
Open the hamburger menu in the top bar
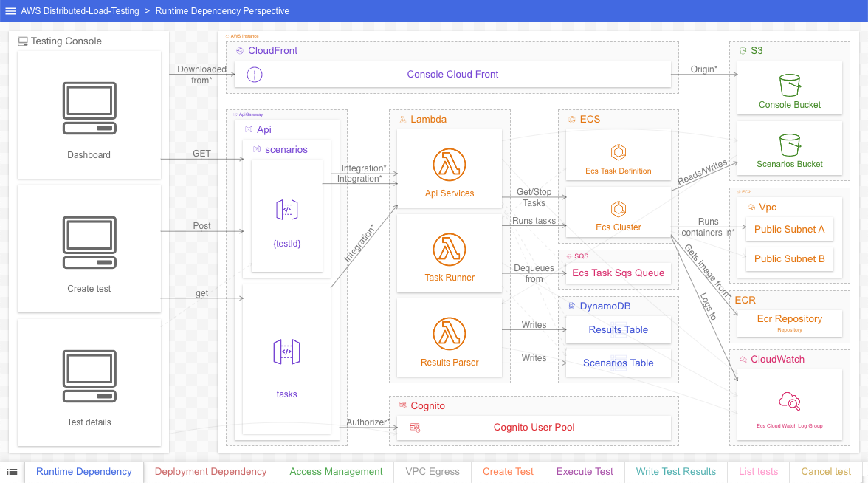(x=10, y=11)
